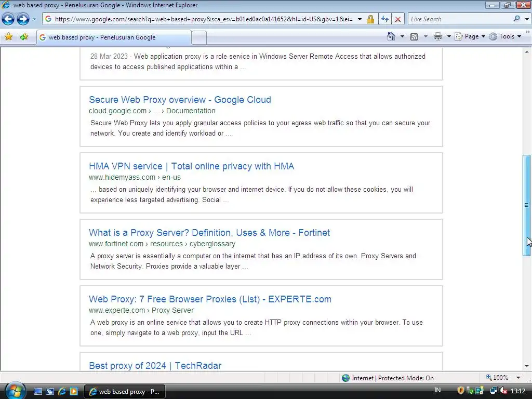This screenshot has height=399, width=532.
Task: Go to the Home page icon
Action: (391, 36)
